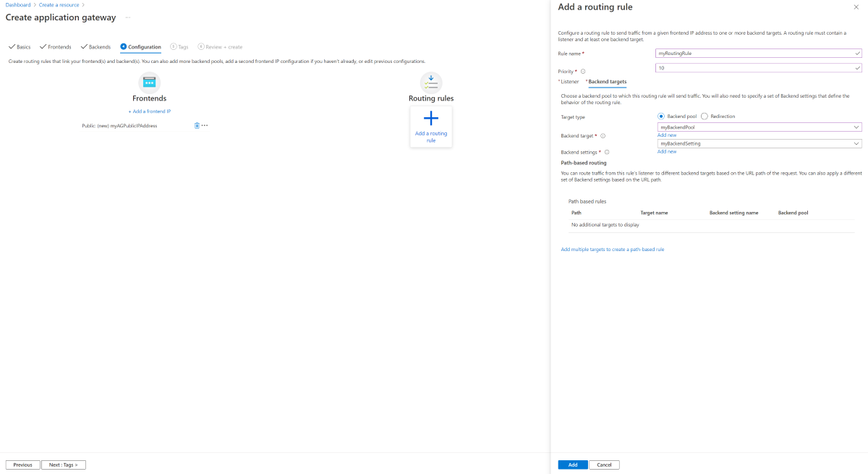Open the ellipsis menu beside myAGPublicIPAddress
The width and height of the screenshot is (868, 474).
205,125
